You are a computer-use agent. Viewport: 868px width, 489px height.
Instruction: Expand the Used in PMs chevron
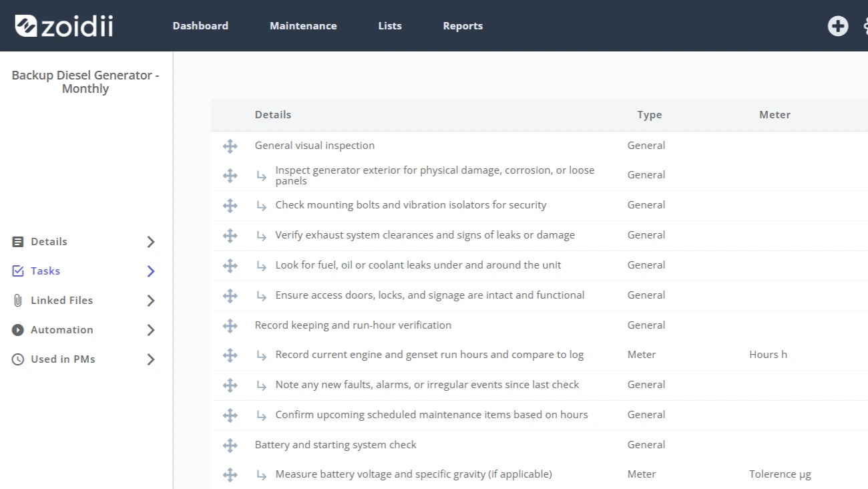(x=151, y=359)
